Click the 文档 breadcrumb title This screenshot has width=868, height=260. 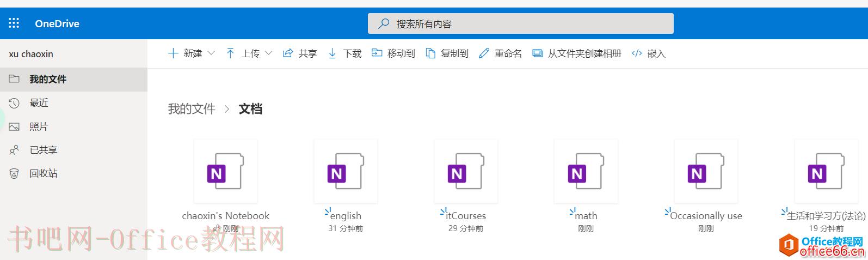tap(250, 108)
